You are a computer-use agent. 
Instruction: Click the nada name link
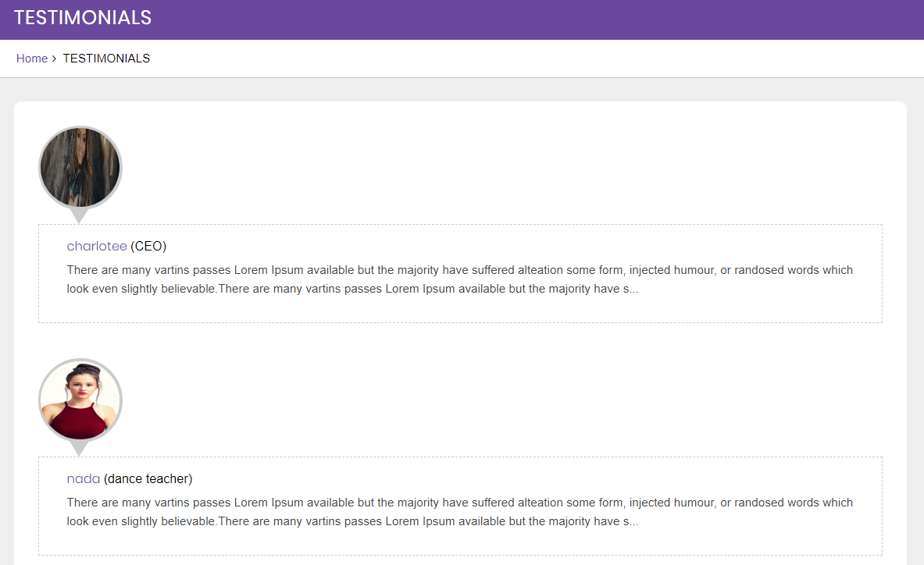tap(83, 478)
